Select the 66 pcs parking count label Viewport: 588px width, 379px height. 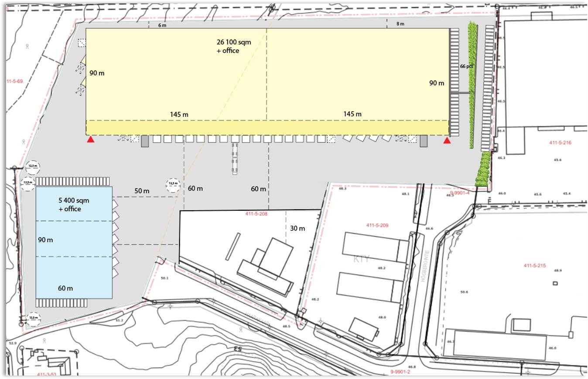pos(466,66)
